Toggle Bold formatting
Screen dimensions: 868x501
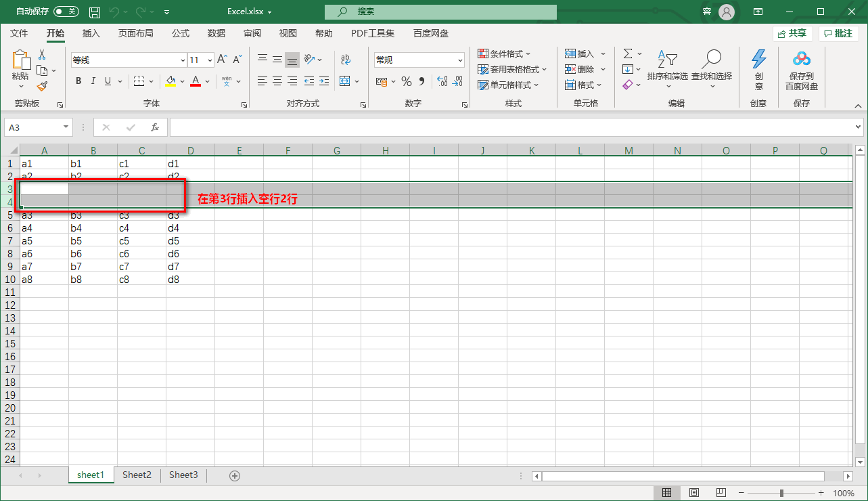(x=78, y=81)
